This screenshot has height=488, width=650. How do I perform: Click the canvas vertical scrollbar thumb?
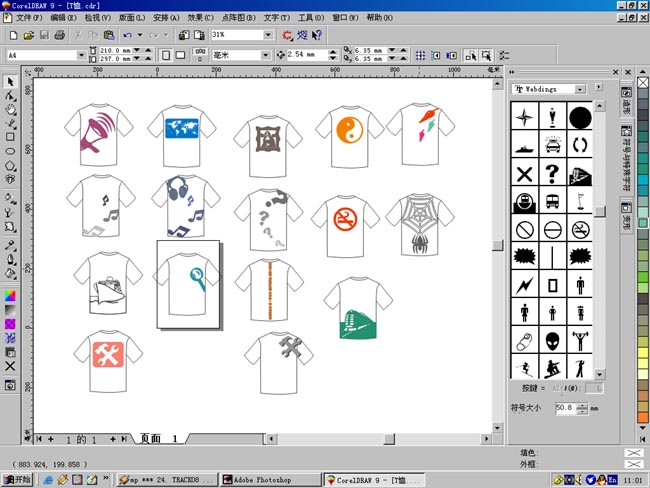tap(498, 245)
